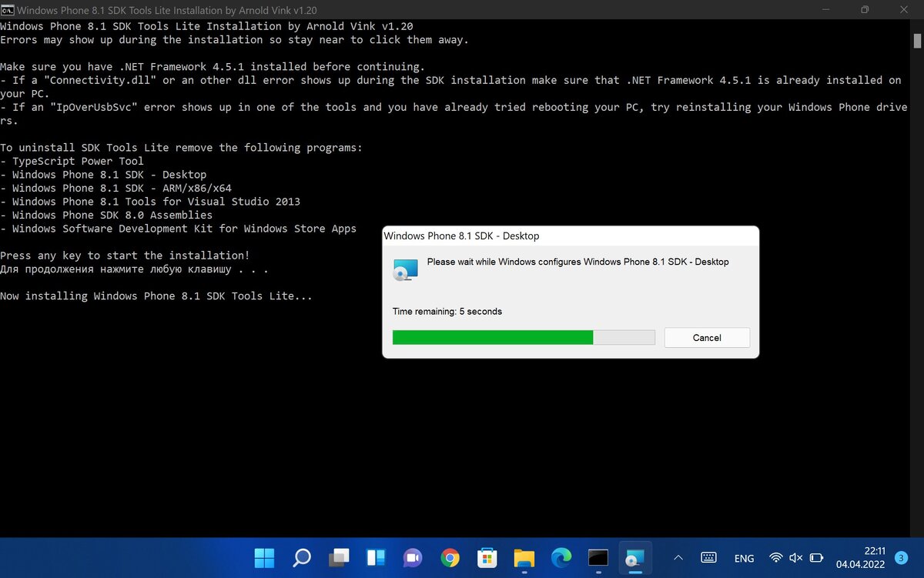Click 'Make sure you have .NET Framework 4.5.1' line

[213, 66]
